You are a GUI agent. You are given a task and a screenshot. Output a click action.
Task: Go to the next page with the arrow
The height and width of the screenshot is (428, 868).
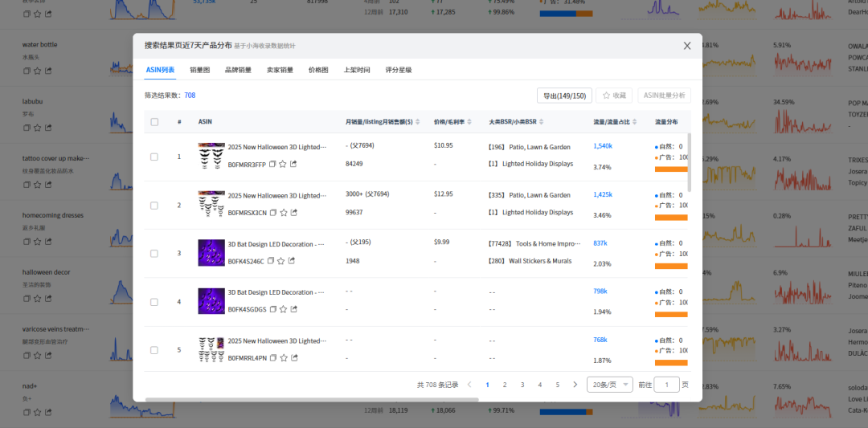click(575, 385)
